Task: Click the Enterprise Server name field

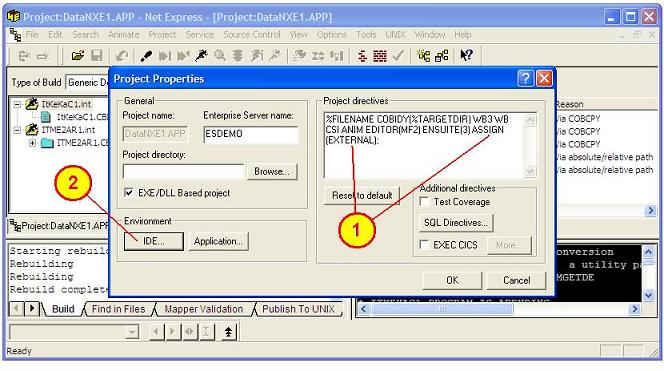Action: tap(251, 134)
